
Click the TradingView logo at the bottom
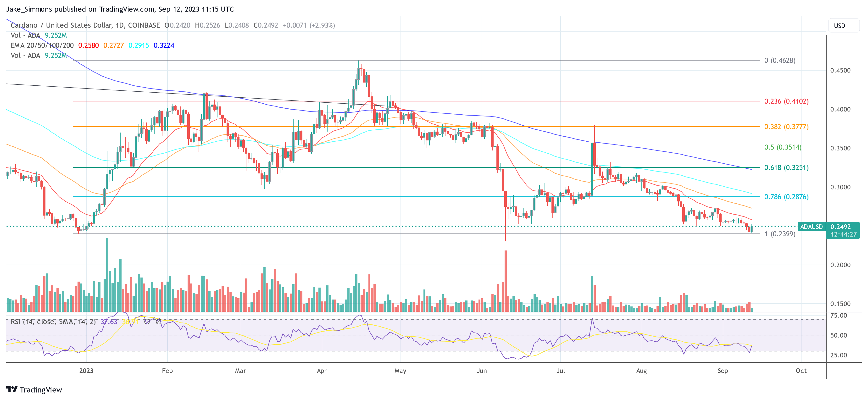point(34,389)
